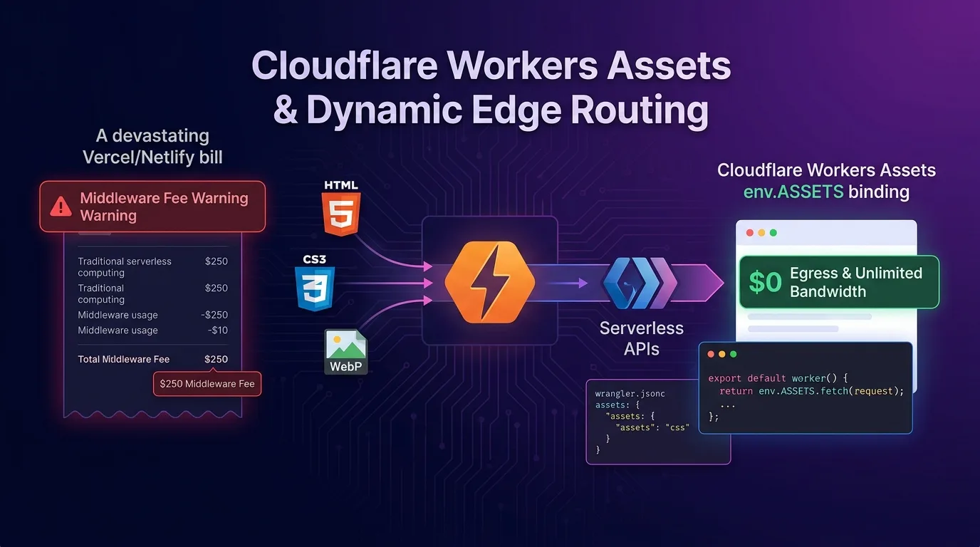Select the Middleware usage -$250 row
Screen dimensions: 980x547
[152, 315]
